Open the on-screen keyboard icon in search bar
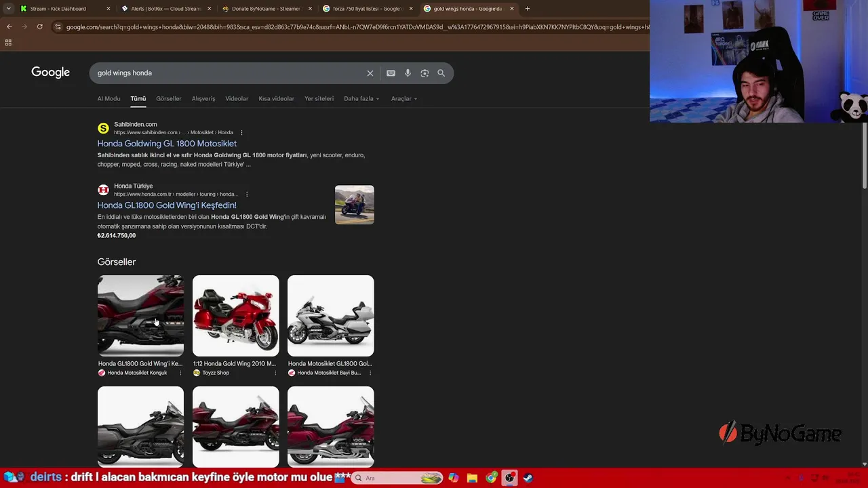The image size is (868, 488). coord(391,73)
